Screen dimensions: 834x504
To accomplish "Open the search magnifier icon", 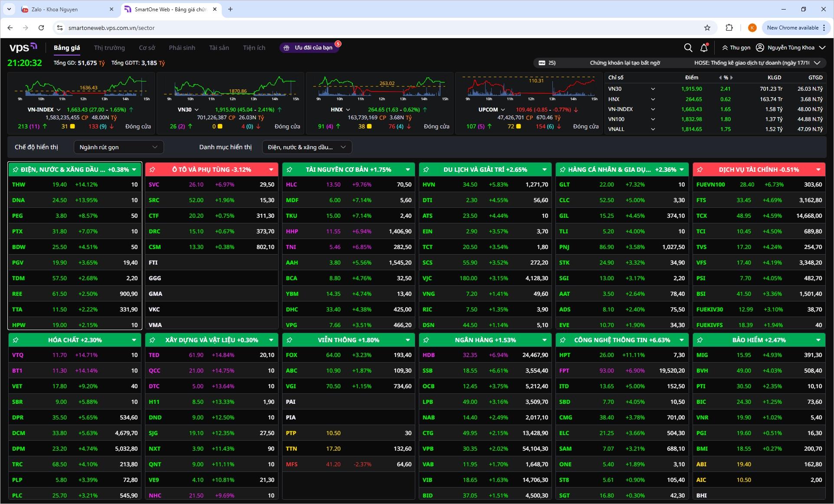I will 688,48.
